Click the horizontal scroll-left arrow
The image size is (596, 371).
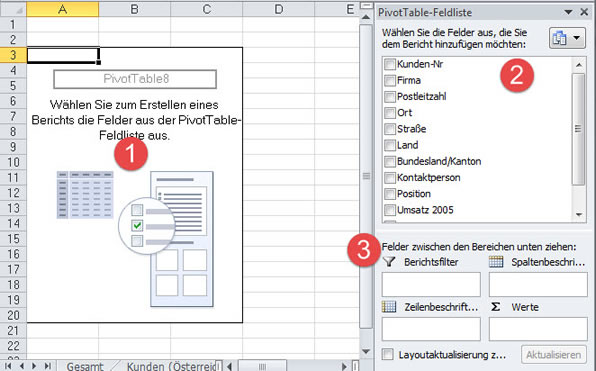229,366
